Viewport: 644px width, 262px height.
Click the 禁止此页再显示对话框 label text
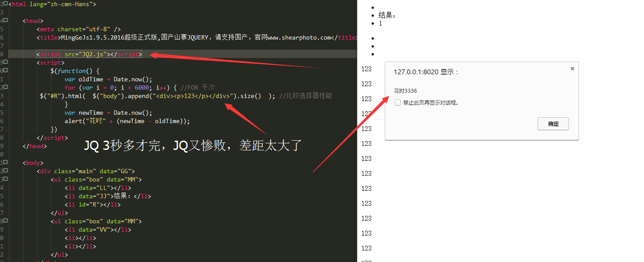pos(431,103)
